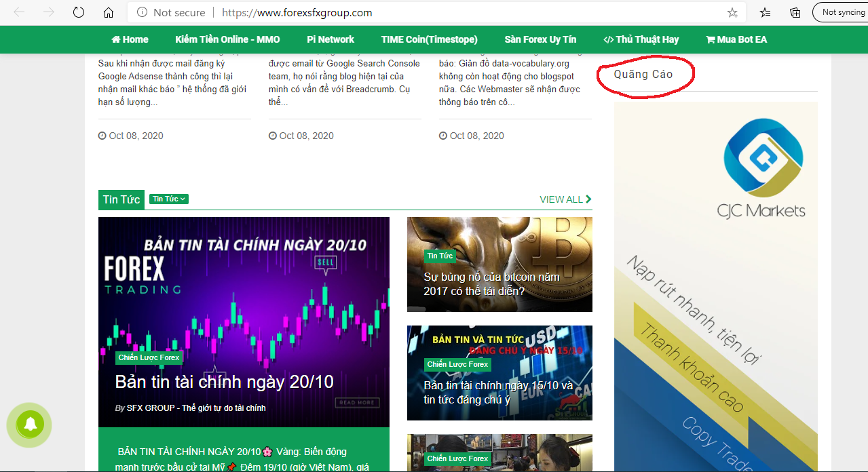Select the Tin Tức section heading tab
Image resolution: width=868 pixels, height=472 pixels.
point(121,199)
